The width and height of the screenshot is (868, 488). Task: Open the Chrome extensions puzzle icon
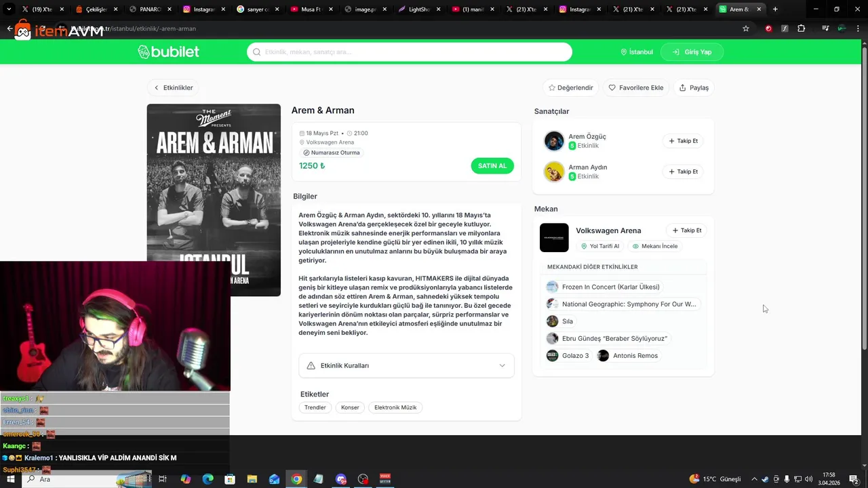point(801,28)
